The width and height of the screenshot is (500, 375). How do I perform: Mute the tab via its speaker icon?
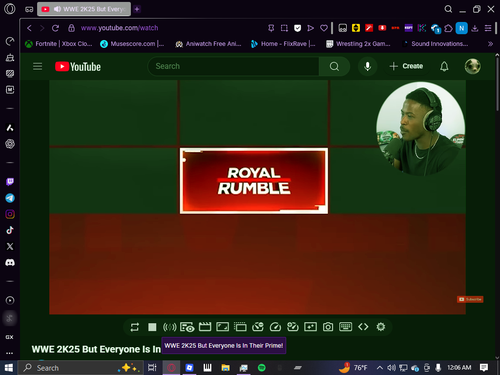[57, 9]
